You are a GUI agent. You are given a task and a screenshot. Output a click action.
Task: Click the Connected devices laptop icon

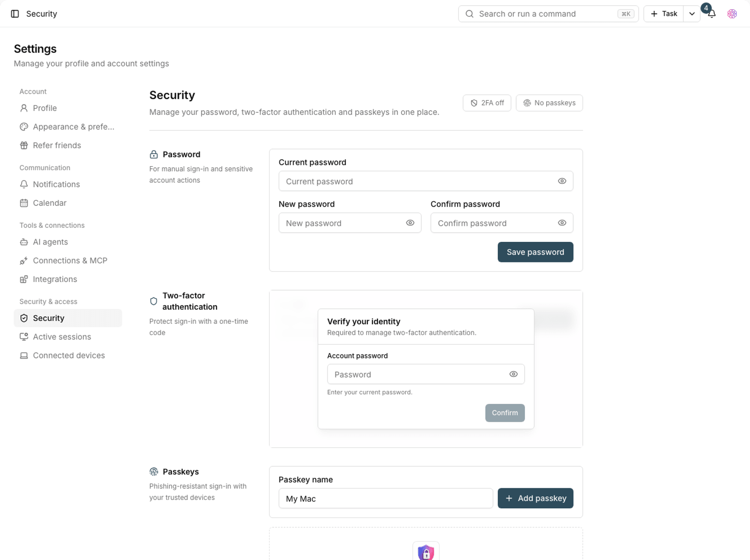[24, 356]
